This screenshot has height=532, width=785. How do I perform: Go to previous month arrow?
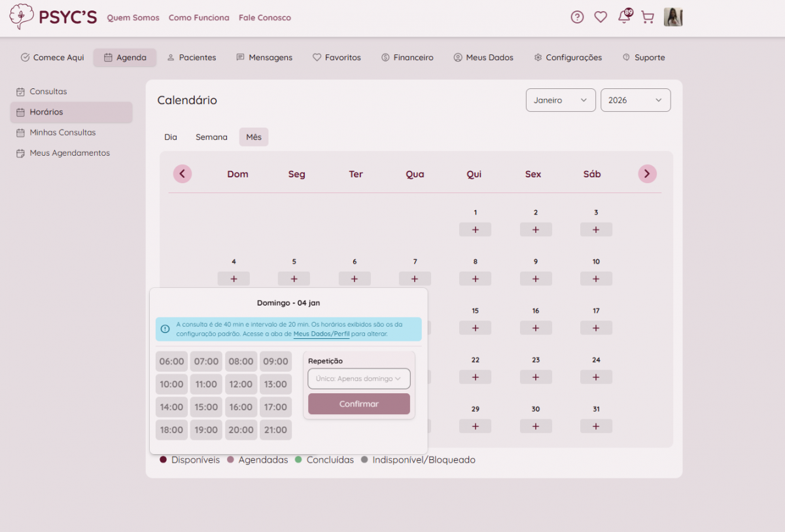pos(183,174)
